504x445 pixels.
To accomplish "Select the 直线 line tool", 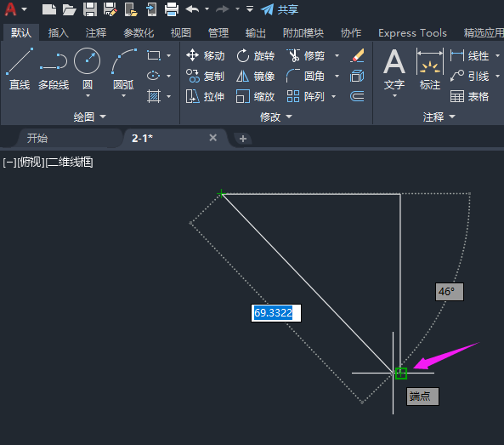I will coord(20,69).
